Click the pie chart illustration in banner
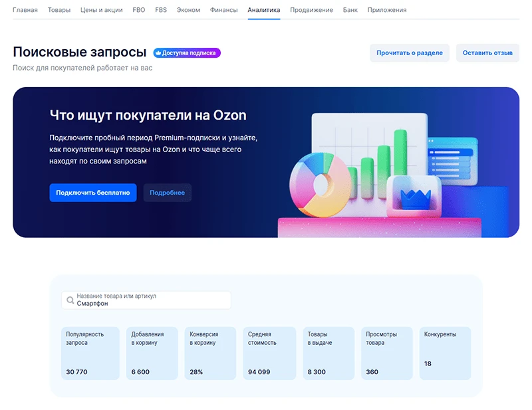Screen dimensions: 532x410 pyautogui.click(x=321, y=185)
